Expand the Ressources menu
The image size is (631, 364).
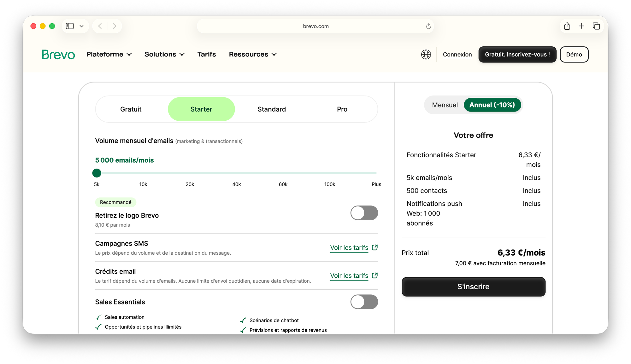click(x=253, y=55)
